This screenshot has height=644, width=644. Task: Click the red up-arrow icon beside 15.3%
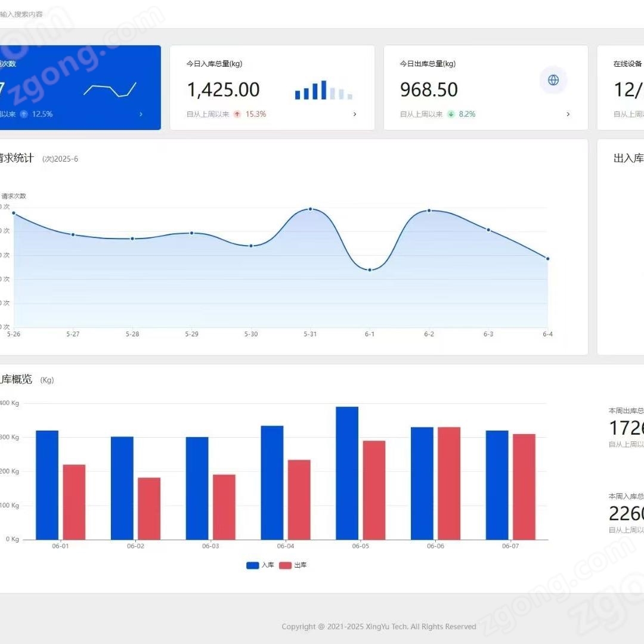[237, 114]
